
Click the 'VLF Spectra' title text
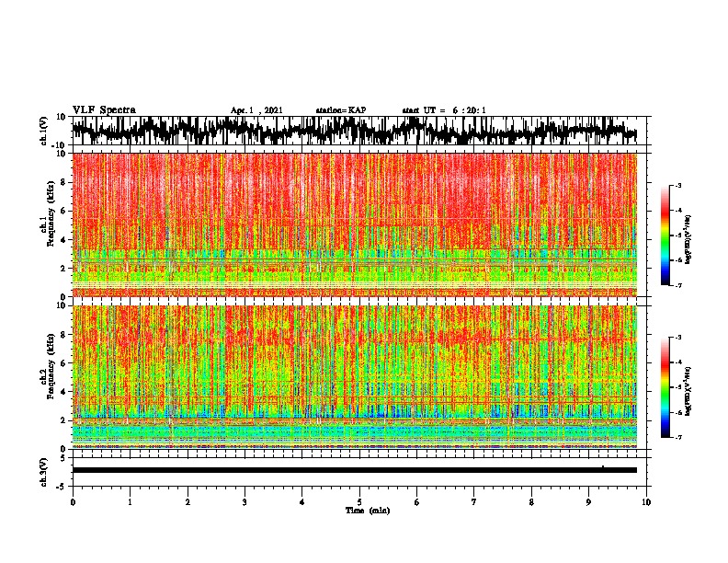(x=104, y=110)
